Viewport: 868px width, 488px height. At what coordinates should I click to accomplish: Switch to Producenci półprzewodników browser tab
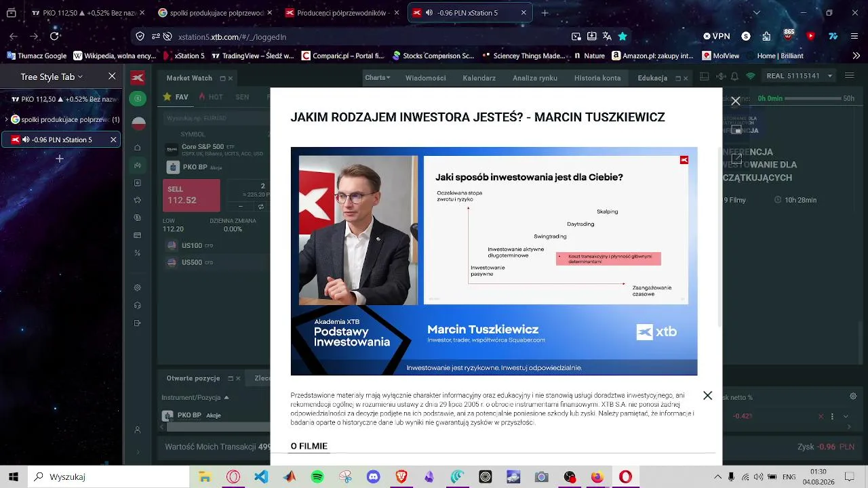point(342,13)
